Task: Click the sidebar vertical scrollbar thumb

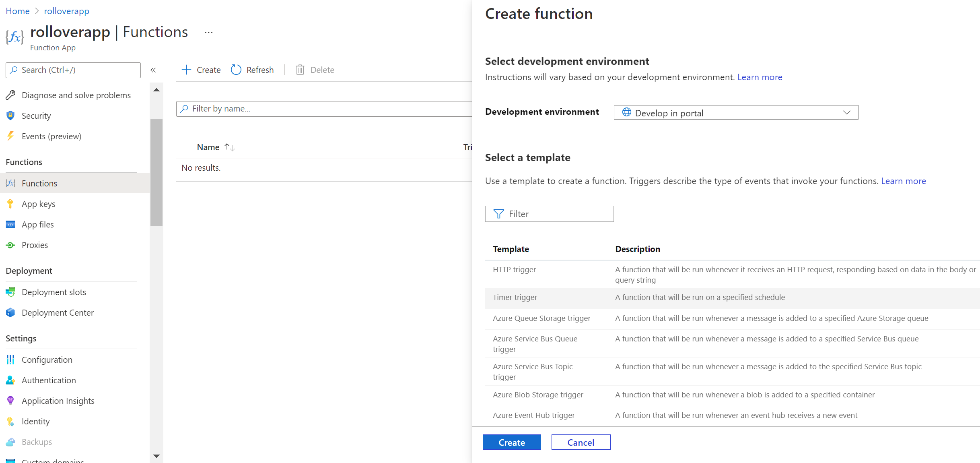Action: coord(156,172)
